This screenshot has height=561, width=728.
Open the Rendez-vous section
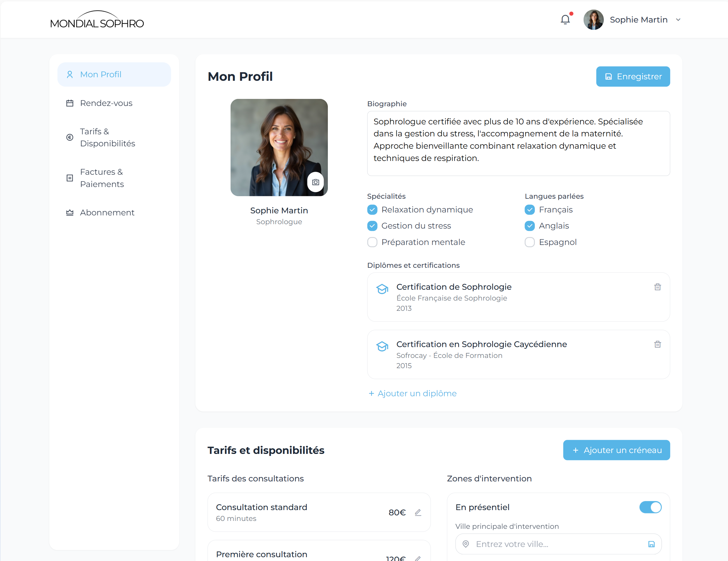click(x=105, y=103)
